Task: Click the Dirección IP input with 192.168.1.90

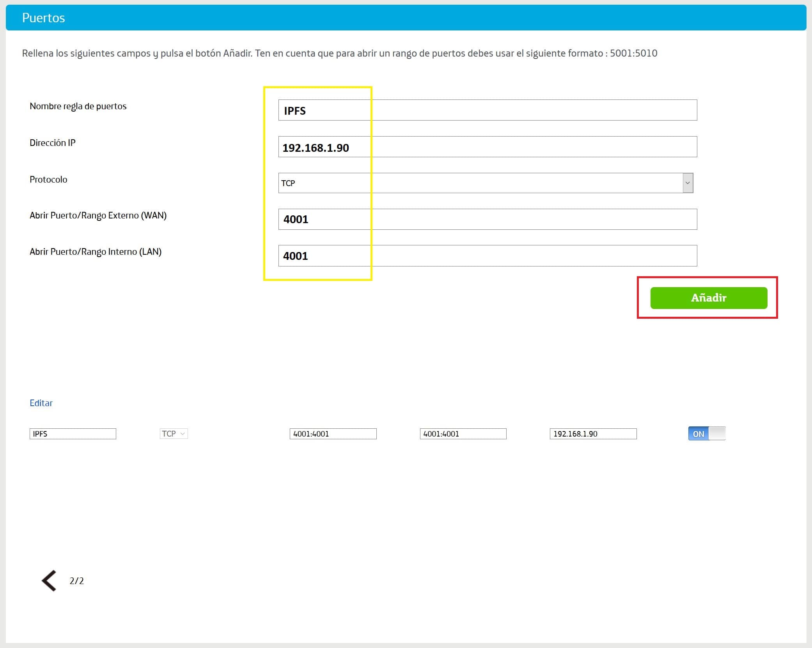Action: [488, 147]
